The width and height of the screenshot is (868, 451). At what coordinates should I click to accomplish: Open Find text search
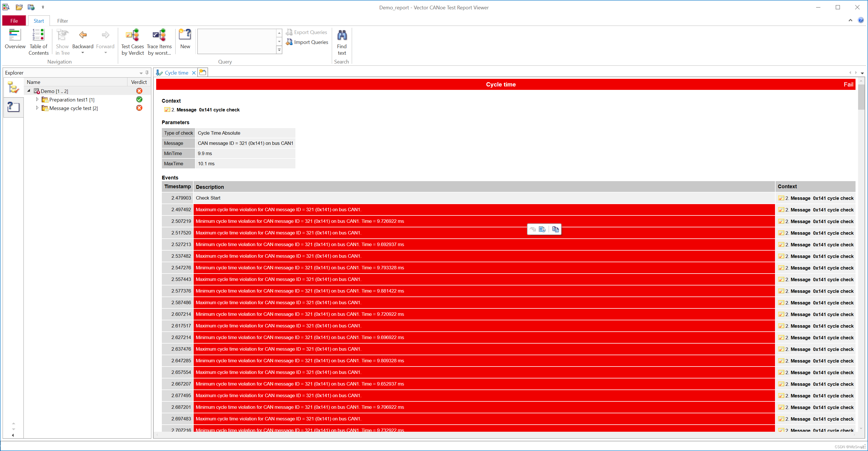[x=342, y=42]
